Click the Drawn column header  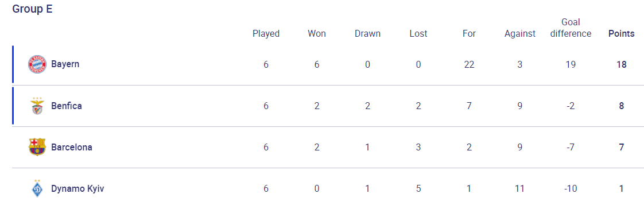(x=367, y=34)
